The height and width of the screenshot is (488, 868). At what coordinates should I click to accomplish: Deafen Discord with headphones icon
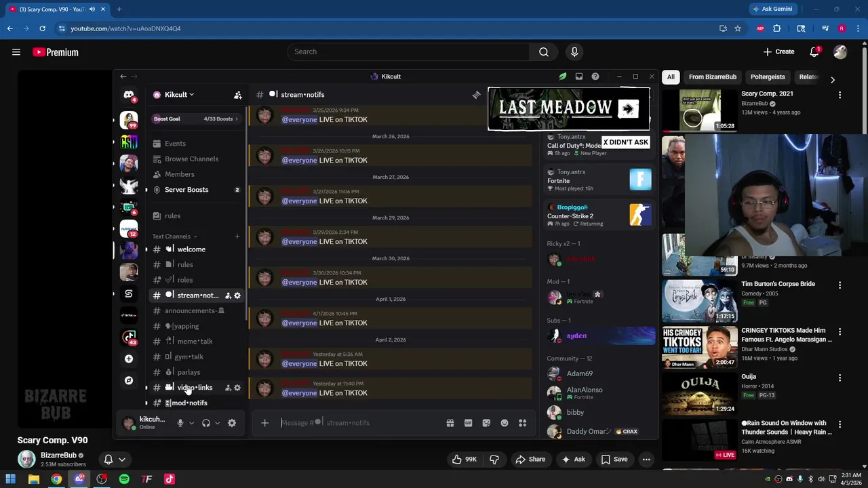(206, 423)
